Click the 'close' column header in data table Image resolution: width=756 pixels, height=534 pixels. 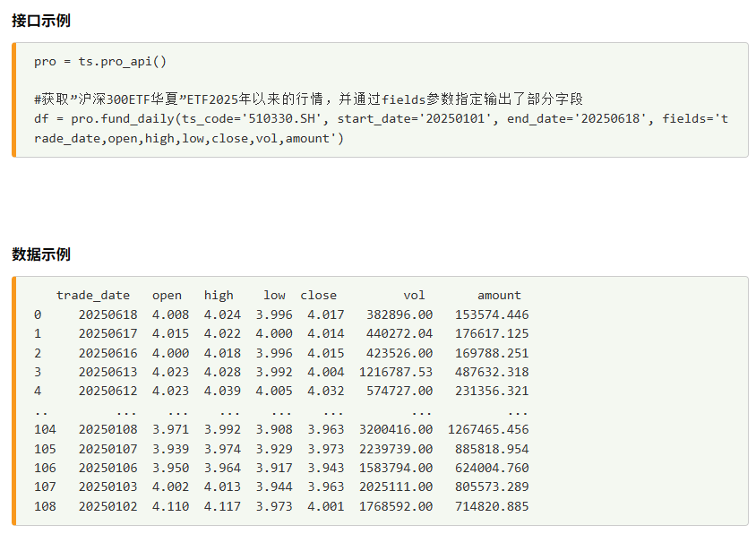point(319,295)
